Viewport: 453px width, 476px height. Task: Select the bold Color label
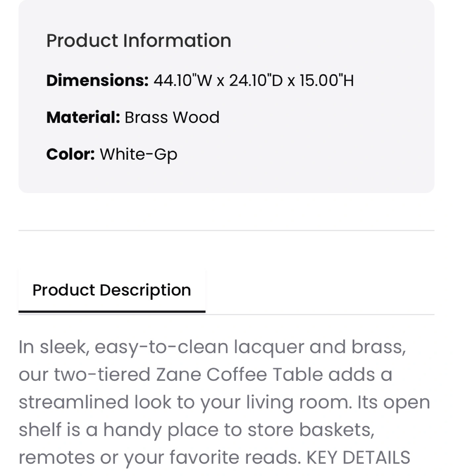pos(71,154)
